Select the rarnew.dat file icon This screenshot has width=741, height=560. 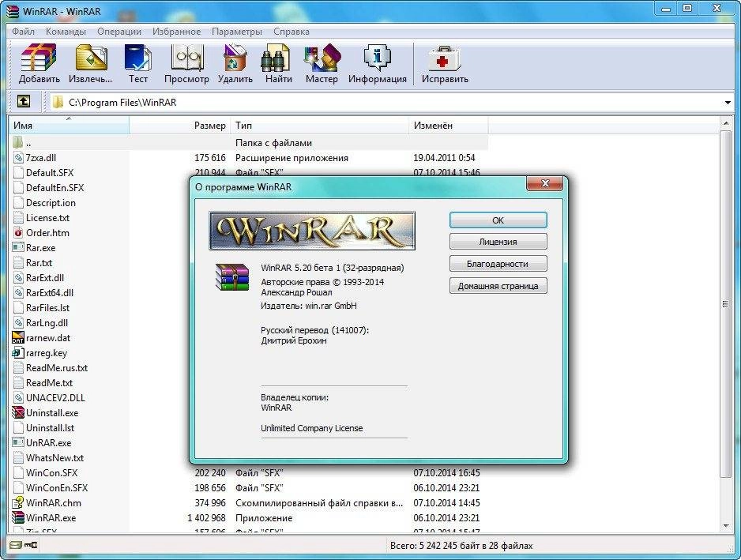pos(18,337)
